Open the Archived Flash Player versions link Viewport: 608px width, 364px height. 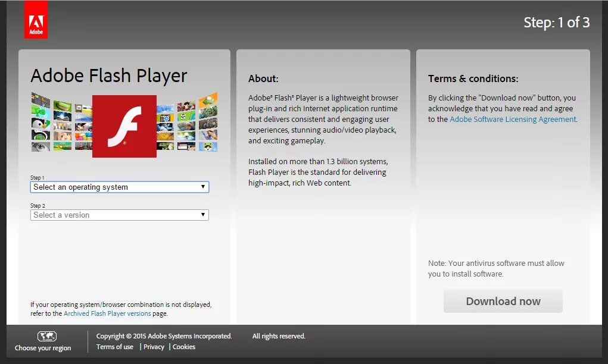107,313
